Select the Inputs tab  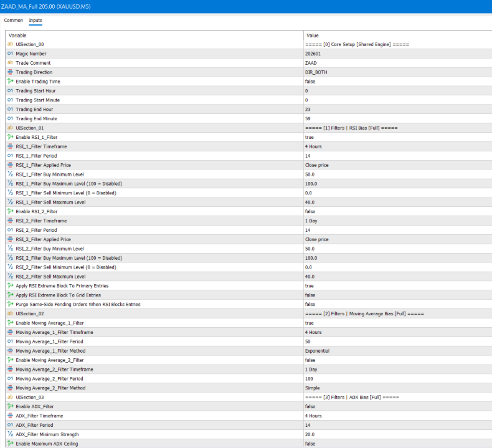[x=35, y=21]
